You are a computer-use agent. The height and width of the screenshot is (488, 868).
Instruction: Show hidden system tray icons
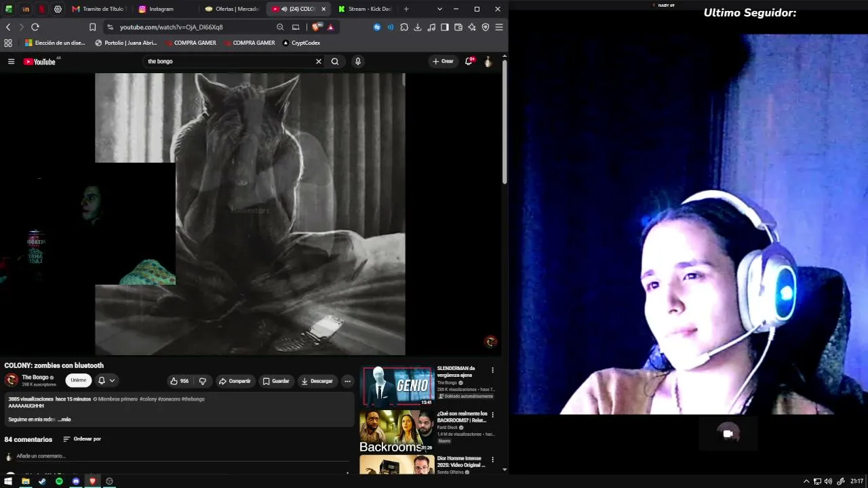(x=806, y=481)
